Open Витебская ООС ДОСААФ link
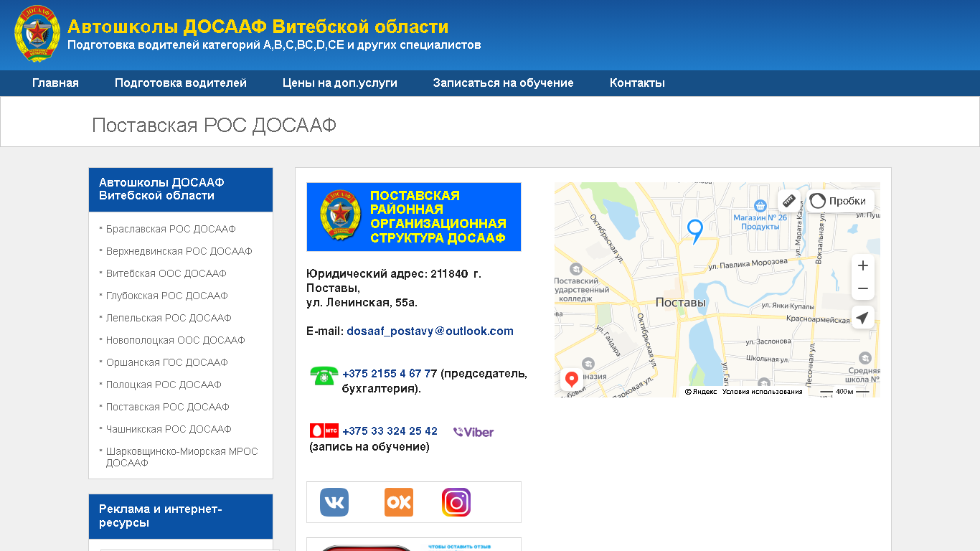Screen dimensions: 980x551 click(x=166, y=273)
